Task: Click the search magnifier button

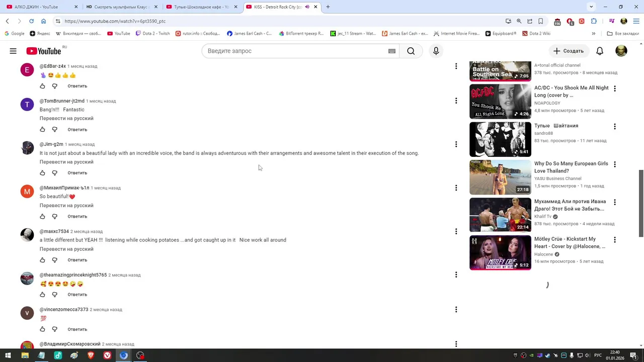Action: click(411, 51)
